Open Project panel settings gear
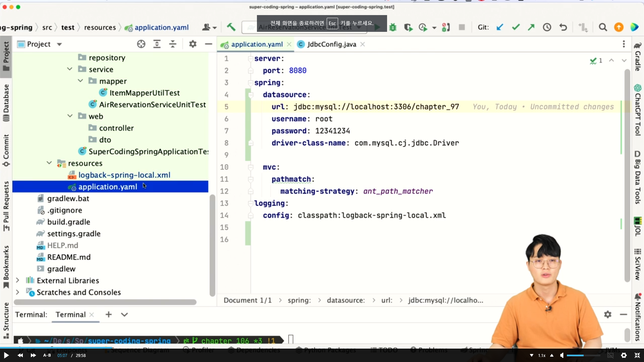The height and width of the screenshot is (362, 644). tap(193, 44)
